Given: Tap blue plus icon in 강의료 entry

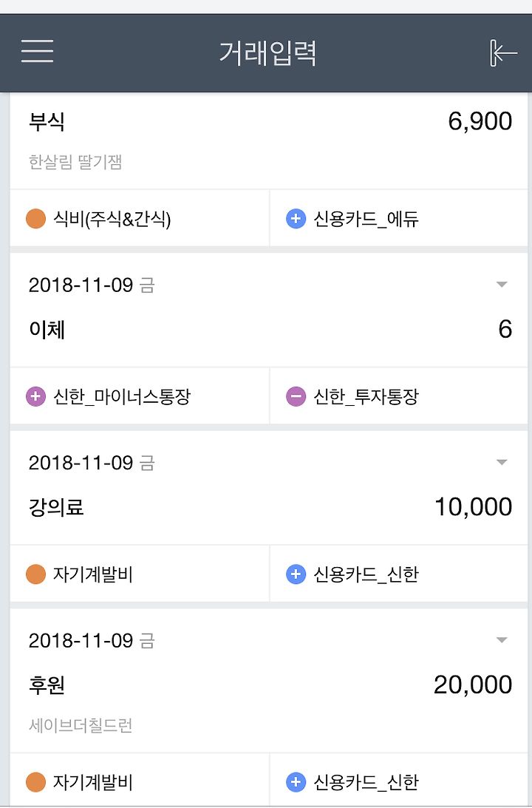Looking at the screenshot, I should click(x=296, y=574).
